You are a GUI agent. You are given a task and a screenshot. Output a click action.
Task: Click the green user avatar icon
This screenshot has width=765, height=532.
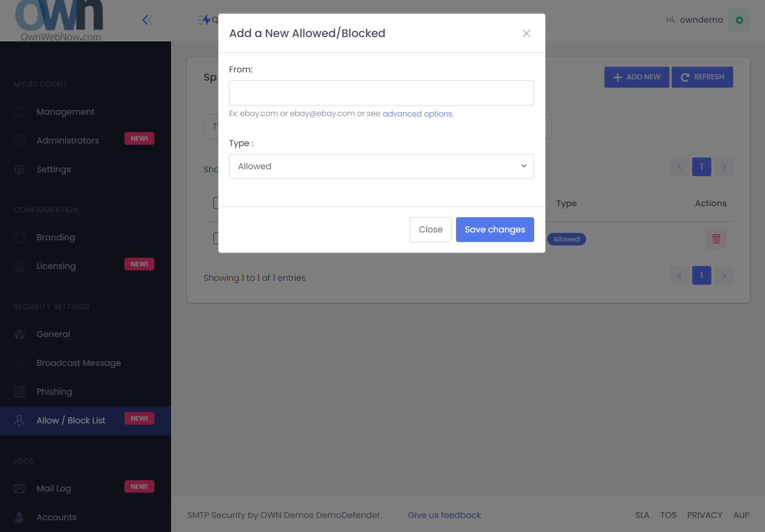(x=739, y=20)
